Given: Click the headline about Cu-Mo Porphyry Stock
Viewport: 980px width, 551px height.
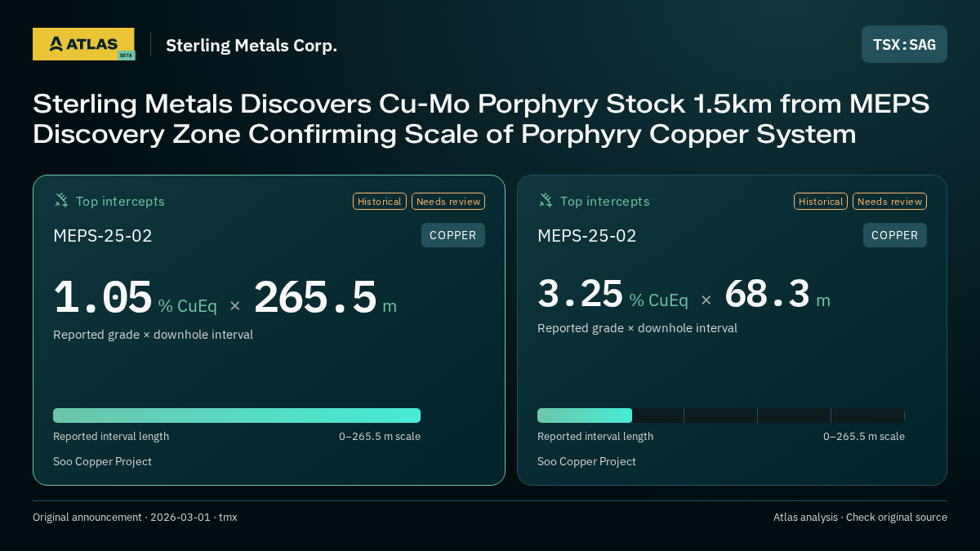Looking at the screenshot, I should point(481,118).
